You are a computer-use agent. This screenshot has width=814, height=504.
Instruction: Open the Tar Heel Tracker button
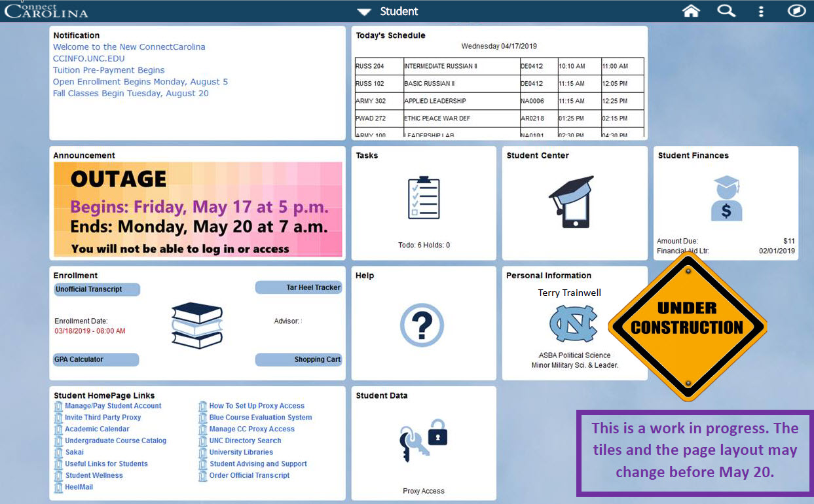point(299,287)
